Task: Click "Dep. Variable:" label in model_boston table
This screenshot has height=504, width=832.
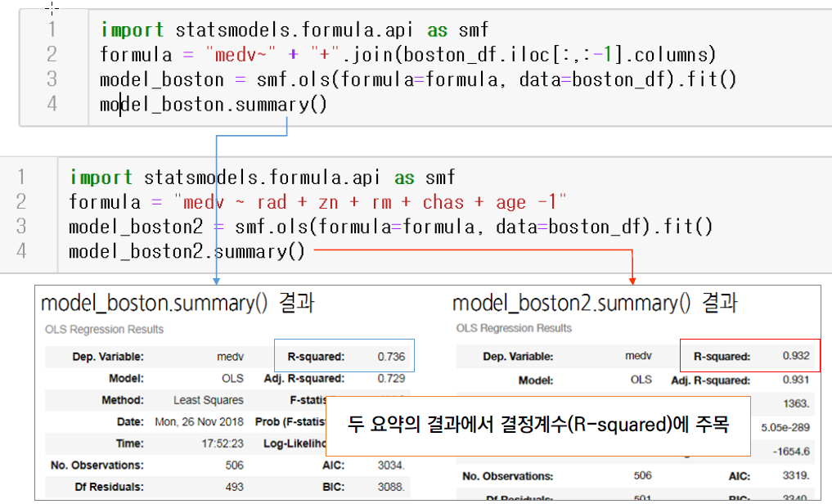Action: click(108, 357)
